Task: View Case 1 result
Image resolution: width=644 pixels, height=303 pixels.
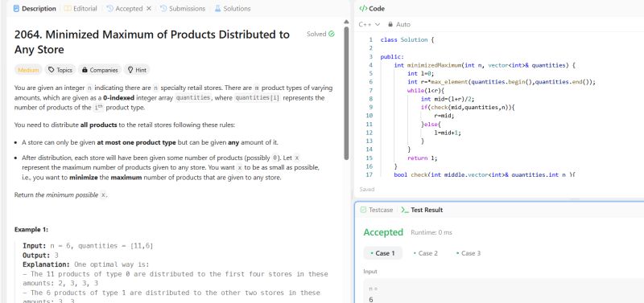Action: (x=383, y=253)
